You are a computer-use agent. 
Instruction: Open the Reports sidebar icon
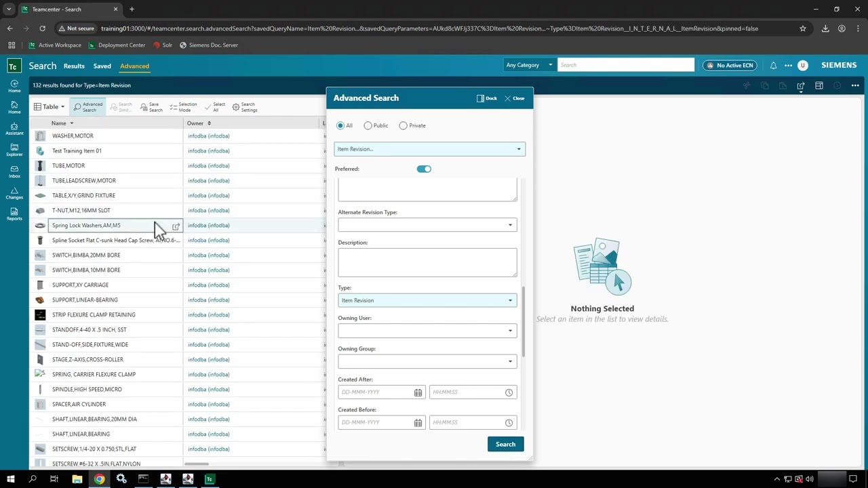click(14, 214)
